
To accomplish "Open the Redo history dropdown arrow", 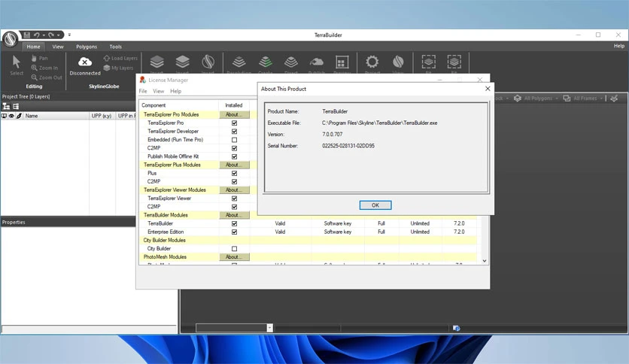I will [58, 35].
